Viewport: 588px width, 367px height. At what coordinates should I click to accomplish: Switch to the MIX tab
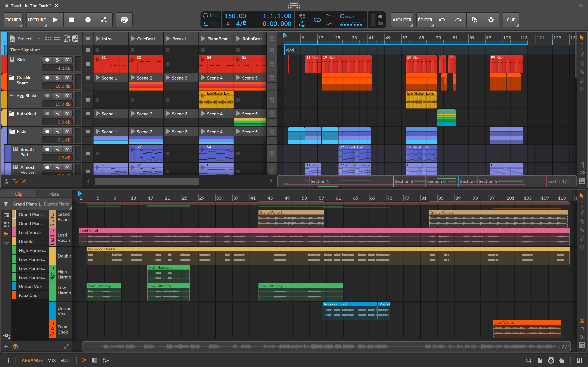tap(51, 360)
